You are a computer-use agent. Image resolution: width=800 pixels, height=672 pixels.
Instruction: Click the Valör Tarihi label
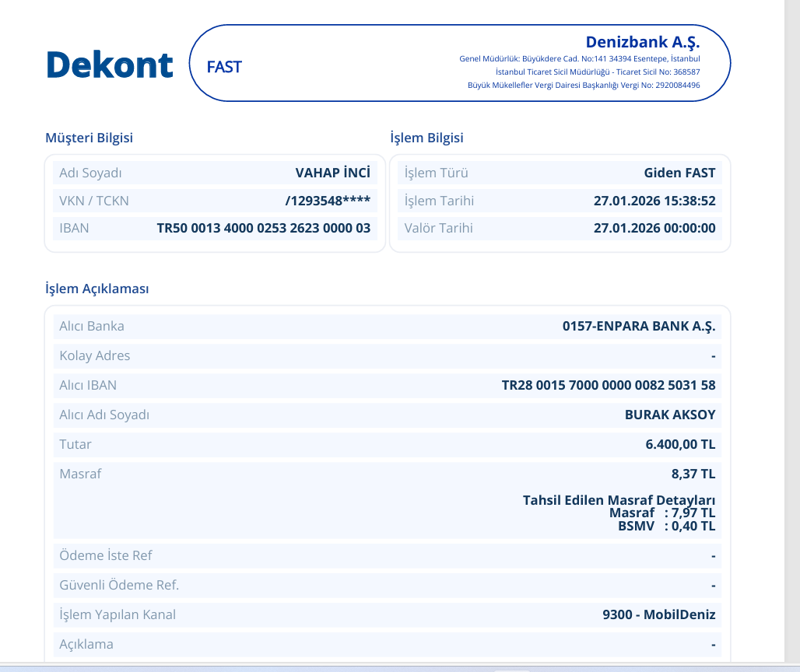click(x=438, y=228)
